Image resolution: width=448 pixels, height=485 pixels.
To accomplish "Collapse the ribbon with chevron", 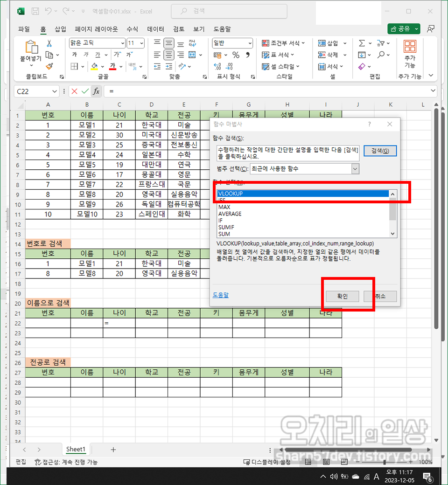I will coord(431,76).
